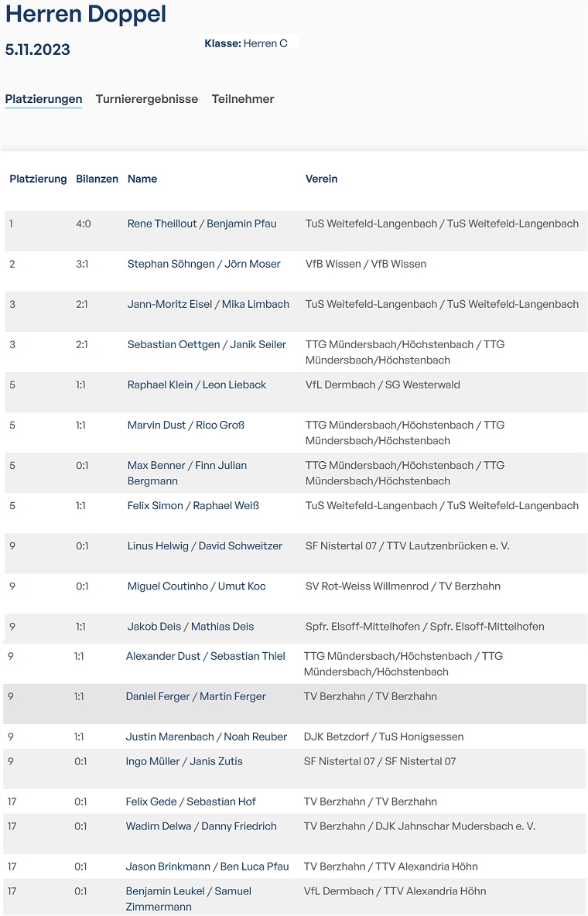Click Raphael Klein / Leon Lieback link
This screenshot has height=916, width=588.
coord(197,385)
